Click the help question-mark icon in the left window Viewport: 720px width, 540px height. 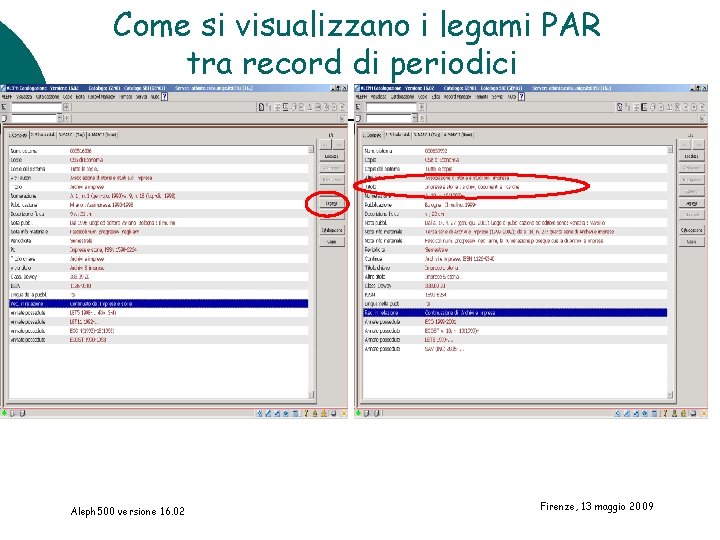[165, 97]
